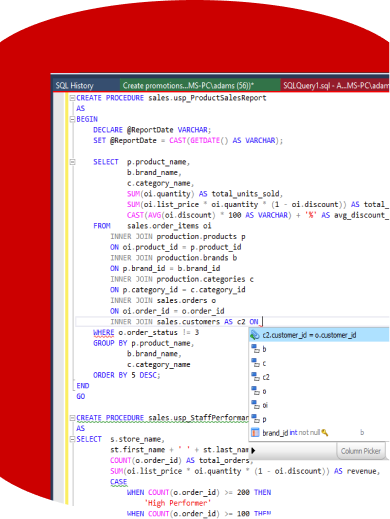Click the table icon beside alias c2
390x519 pixels.
(255, 377)
